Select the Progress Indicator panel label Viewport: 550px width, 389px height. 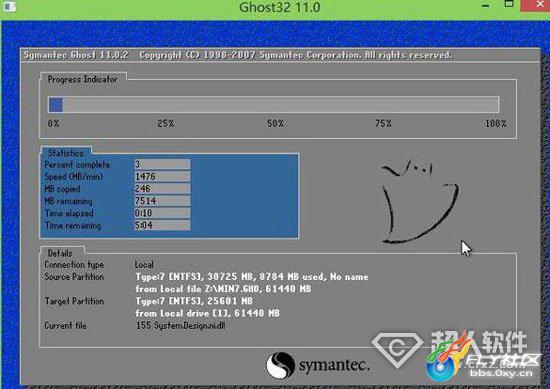click(x=82, y=80)
